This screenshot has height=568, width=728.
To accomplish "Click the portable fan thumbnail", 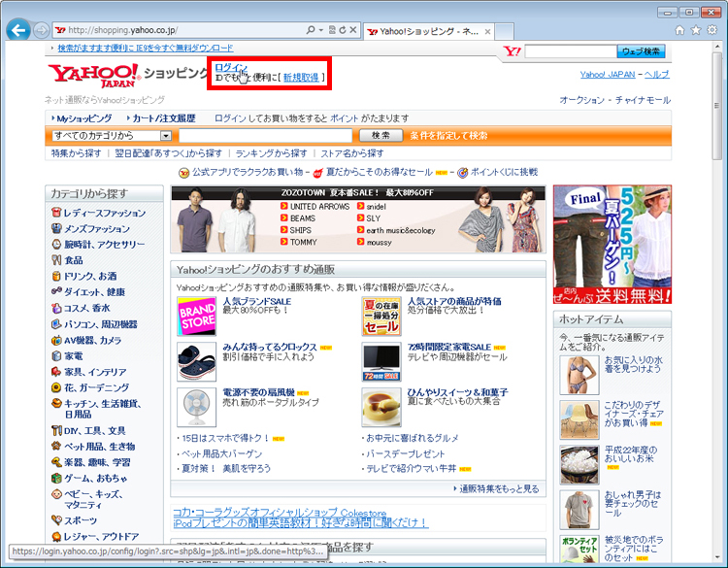I will (x=196, y=407).
